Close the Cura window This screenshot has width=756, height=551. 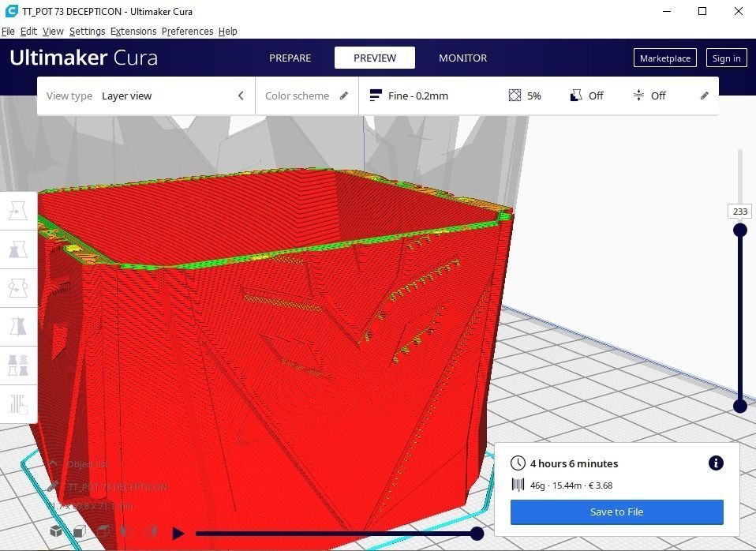point(738,11)
